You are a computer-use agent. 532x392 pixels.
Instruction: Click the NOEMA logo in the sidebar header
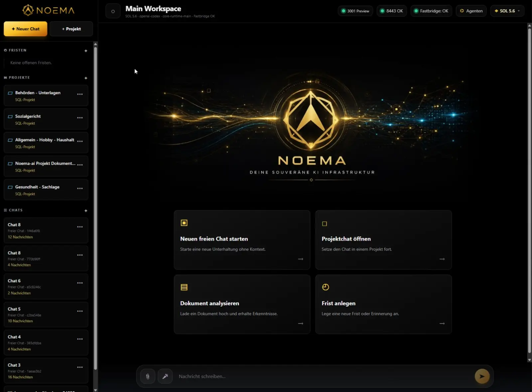49,10
